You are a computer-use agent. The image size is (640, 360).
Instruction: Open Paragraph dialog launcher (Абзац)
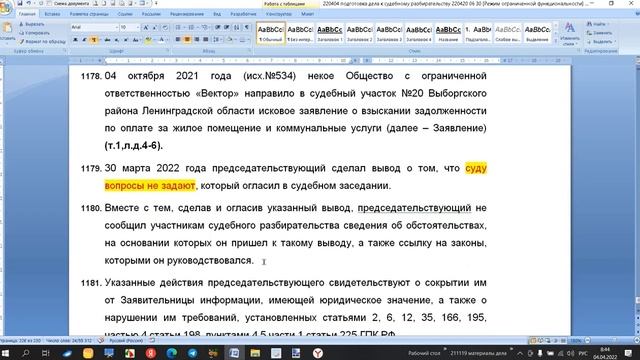click(250, 51)
